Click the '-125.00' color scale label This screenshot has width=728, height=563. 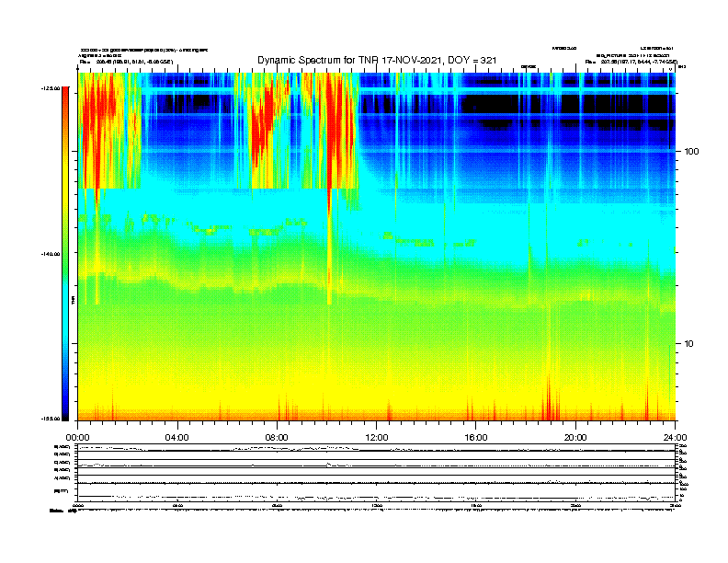pyautogui.click(x=51, y=88)
